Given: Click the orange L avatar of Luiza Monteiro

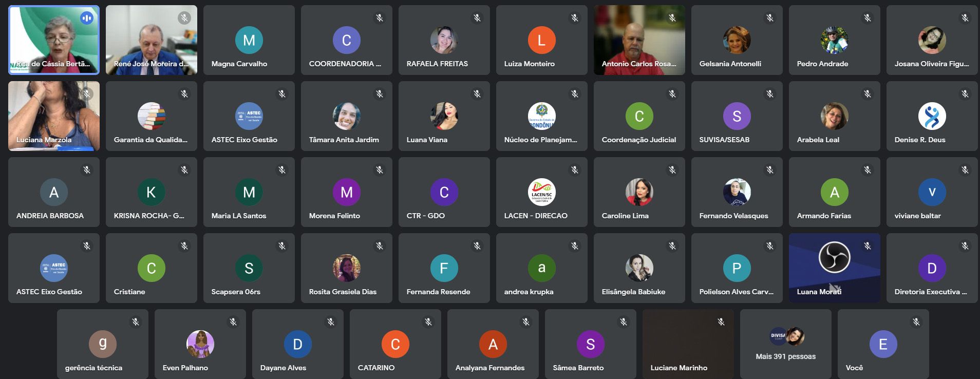Looking at the screenshot, I should pos(541,40).
